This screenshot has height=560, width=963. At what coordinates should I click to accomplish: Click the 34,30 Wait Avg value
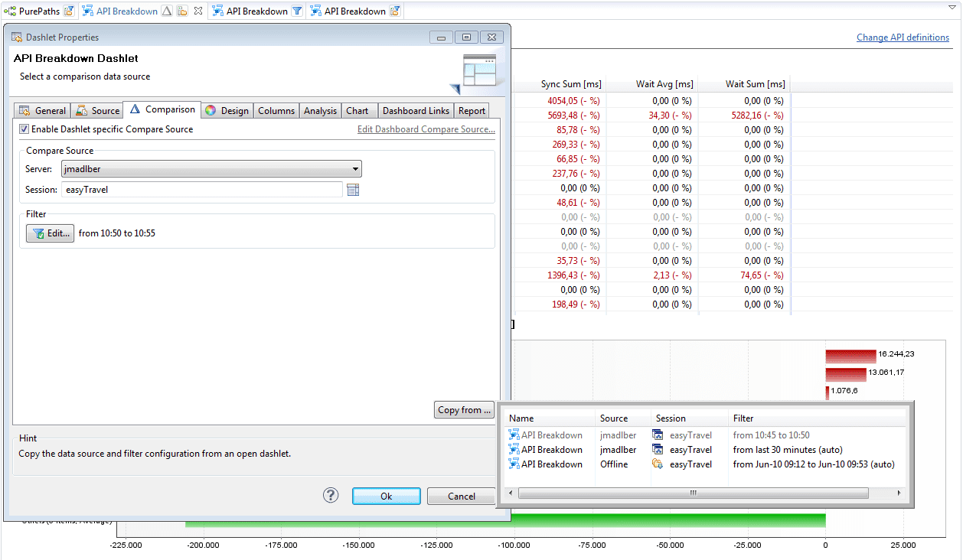coord(670,116)
